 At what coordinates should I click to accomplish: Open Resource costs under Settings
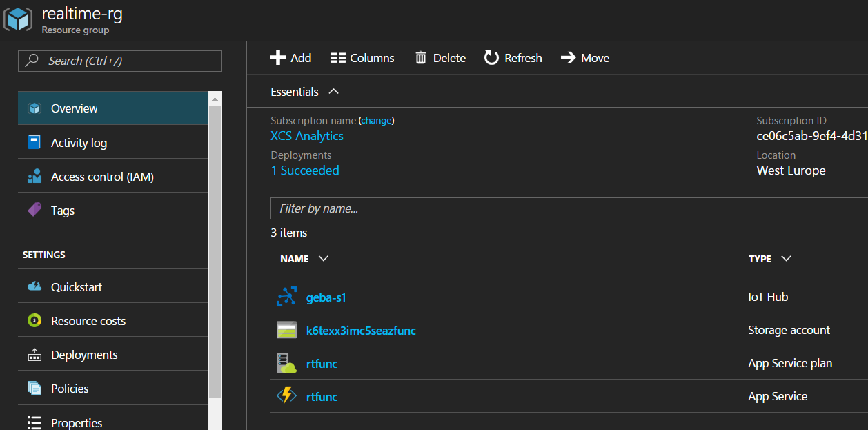88,321
